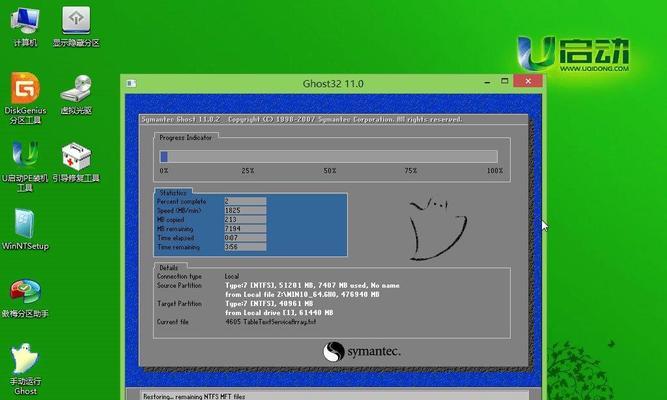Image resolution: width=667 pixels, height=400 pixels.
Task: Open the 虚拟光驱 desktop icon
Action: 76,94
